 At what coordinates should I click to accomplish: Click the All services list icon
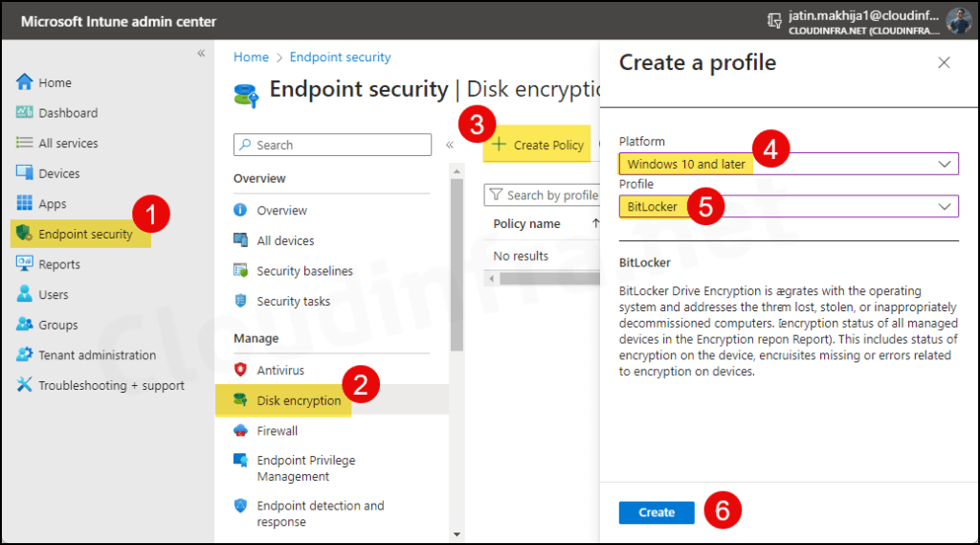tap(24, 143)
